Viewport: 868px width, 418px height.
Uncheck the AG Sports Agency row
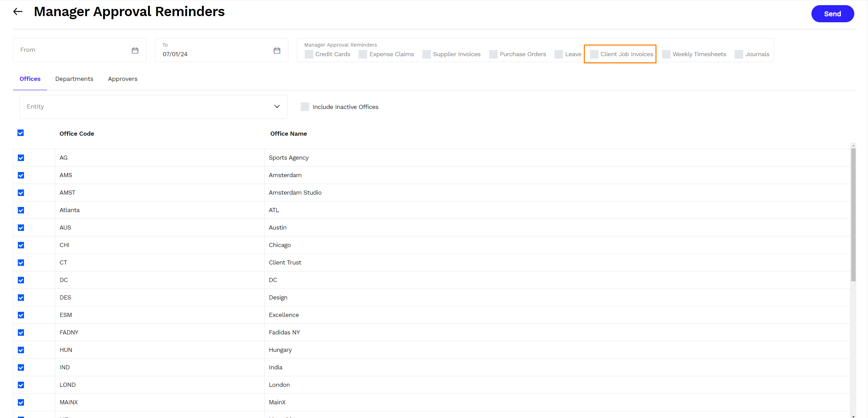(x=21, y=158)
